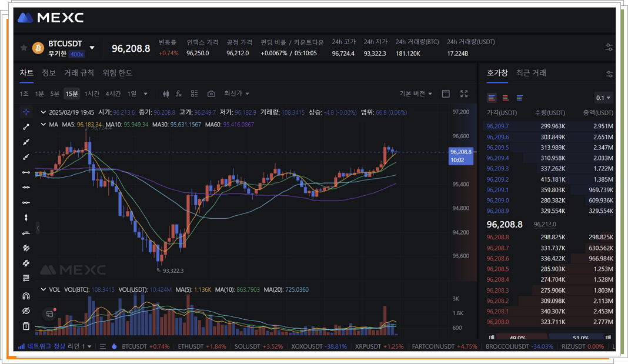Open the 거래 규칙 tab
The width and height of the screenshot is (628, 364).
pos(79,73)
